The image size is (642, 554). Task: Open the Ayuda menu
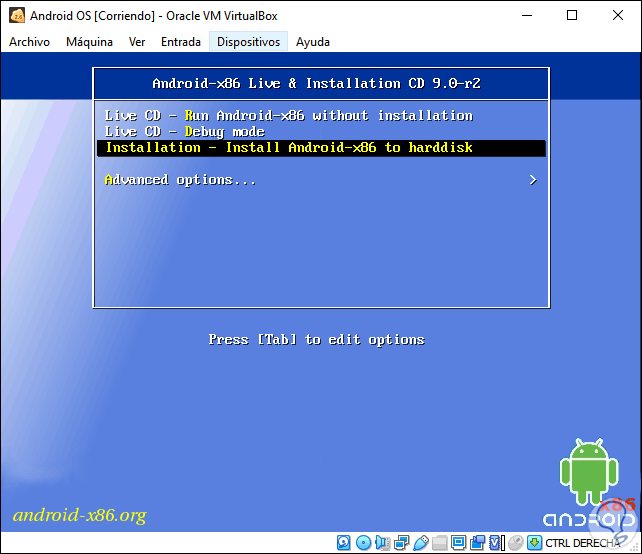pos(312,42)
